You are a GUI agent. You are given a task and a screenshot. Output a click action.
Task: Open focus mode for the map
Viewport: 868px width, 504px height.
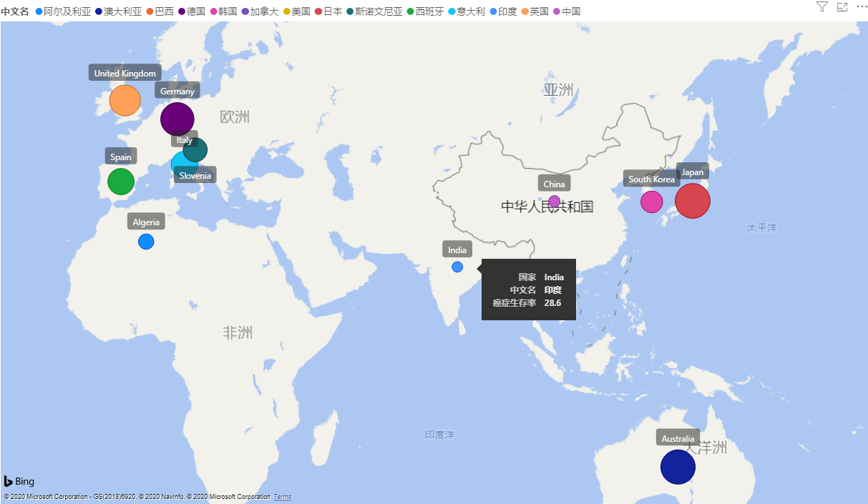click(842, 6)
